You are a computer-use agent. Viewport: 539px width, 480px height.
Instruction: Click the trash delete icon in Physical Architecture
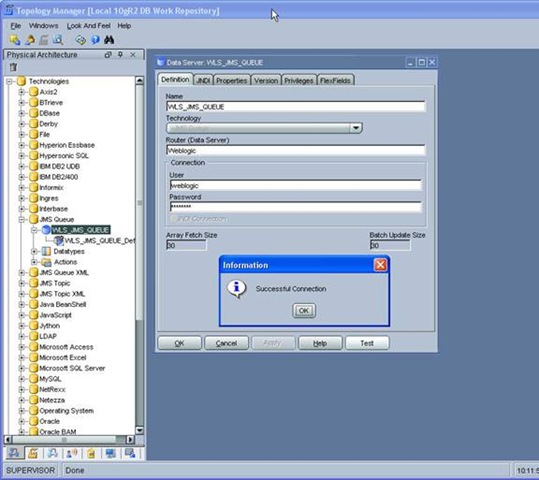13,67
